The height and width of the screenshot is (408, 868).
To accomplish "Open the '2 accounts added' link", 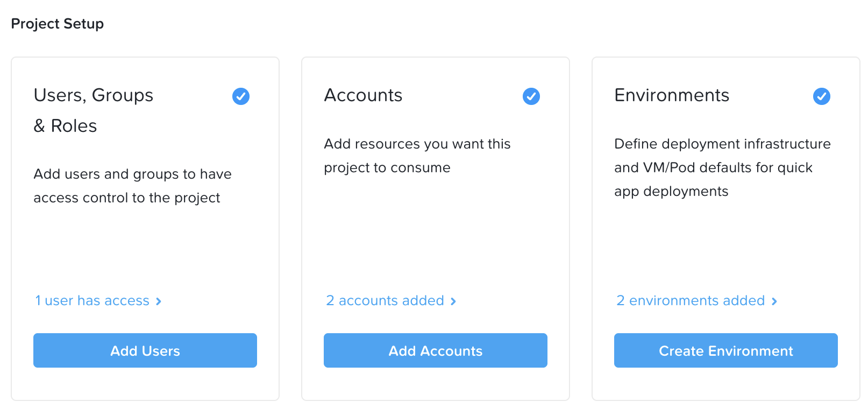I will click(385, 300).
